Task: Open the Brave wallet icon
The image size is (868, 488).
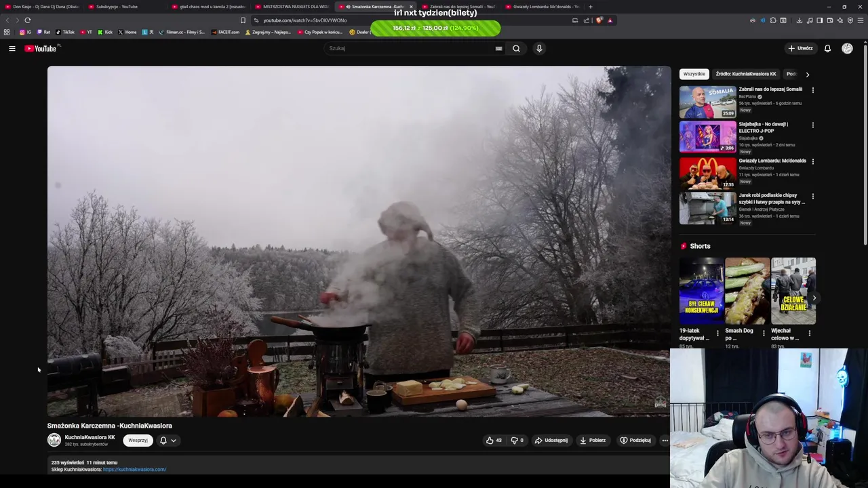Action: 830,20
